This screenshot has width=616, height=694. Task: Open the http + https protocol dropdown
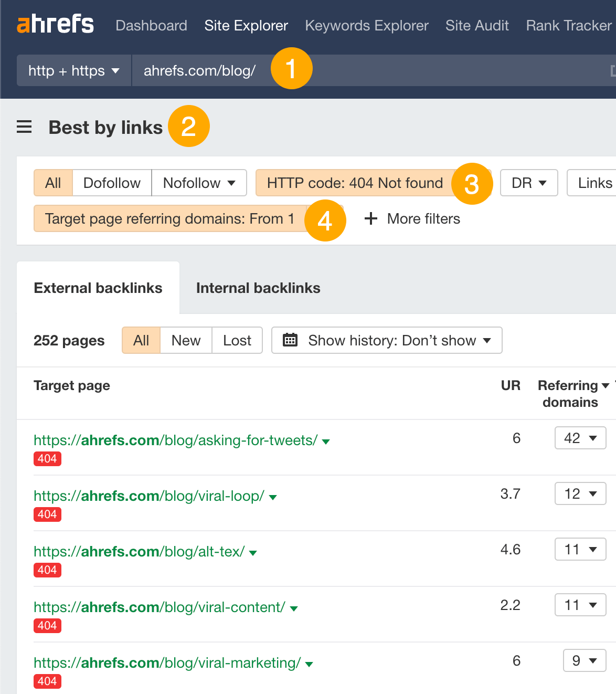pyautogui.click(x=73, y=70)
